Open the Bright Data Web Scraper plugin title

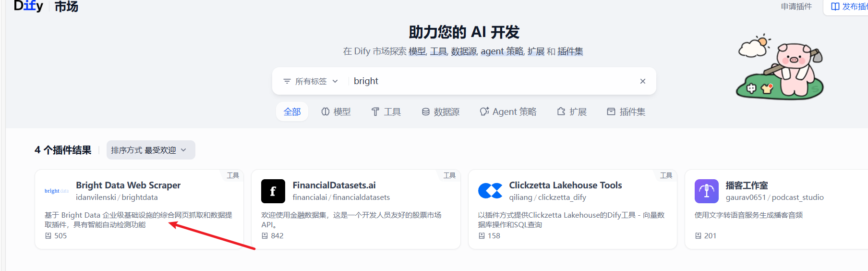click(128, 185)
